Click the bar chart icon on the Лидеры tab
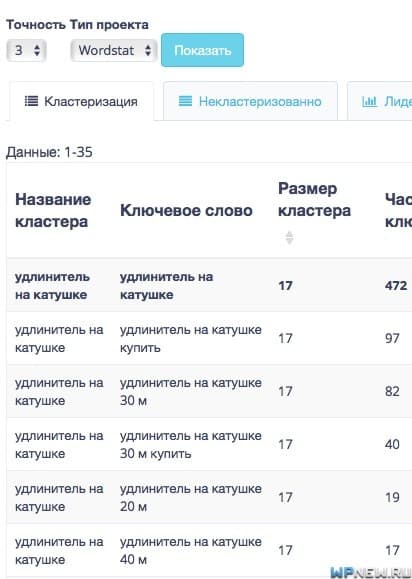Screen dimensions: 412x579 coord(369,101)
